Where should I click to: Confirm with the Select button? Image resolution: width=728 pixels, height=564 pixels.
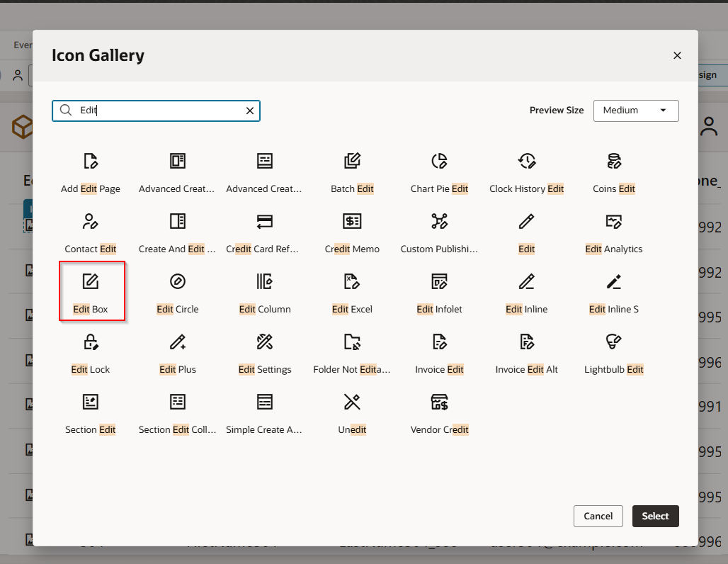click(x=655, y=516)
